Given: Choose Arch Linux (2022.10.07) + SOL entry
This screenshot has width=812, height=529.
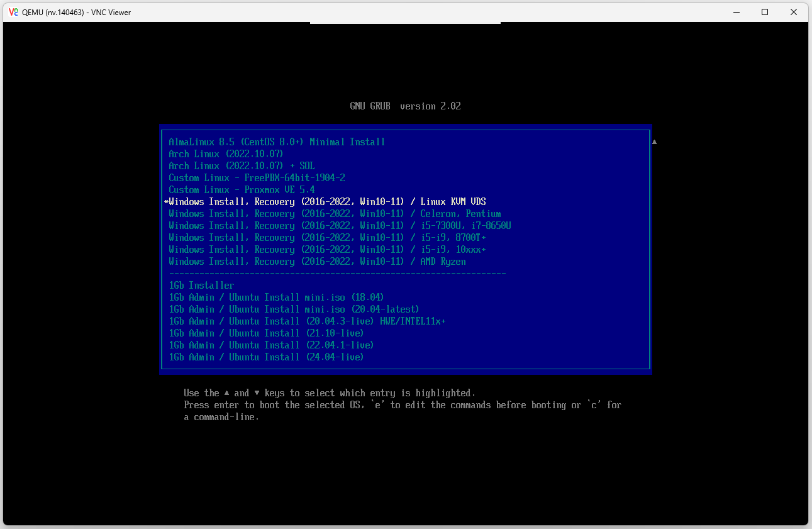Looking at the screenshot, I should tap(242, 166).
